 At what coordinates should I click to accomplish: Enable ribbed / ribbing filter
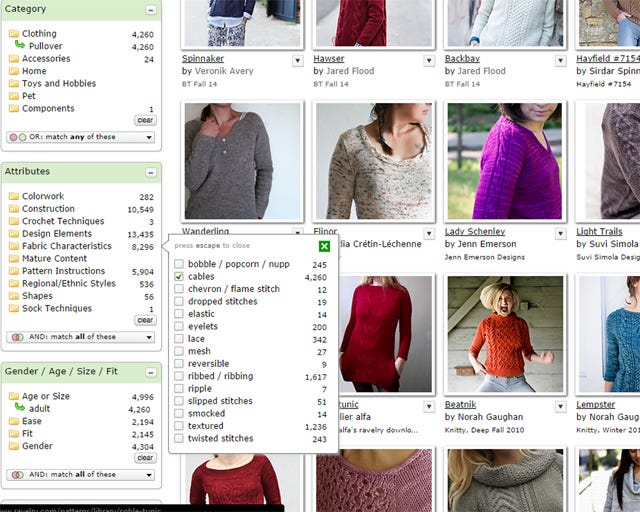pyautogui.click(x=179, y=376)
